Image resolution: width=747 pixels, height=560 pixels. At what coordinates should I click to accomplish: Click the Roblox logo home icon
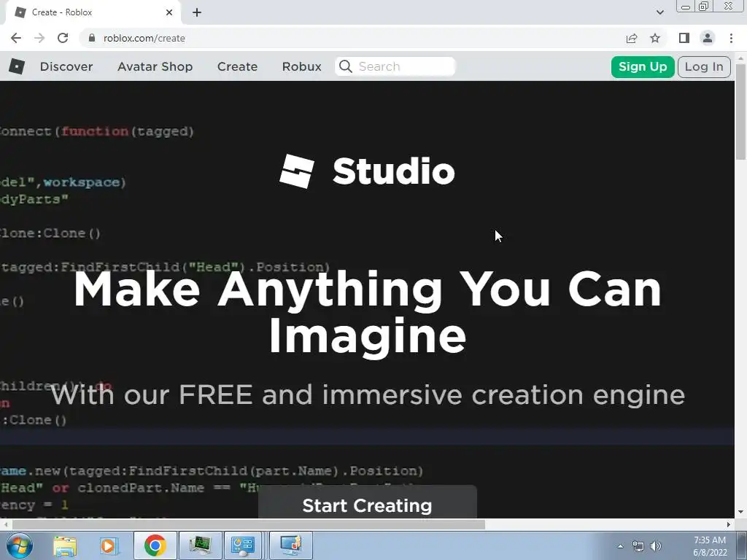[17, 66]
